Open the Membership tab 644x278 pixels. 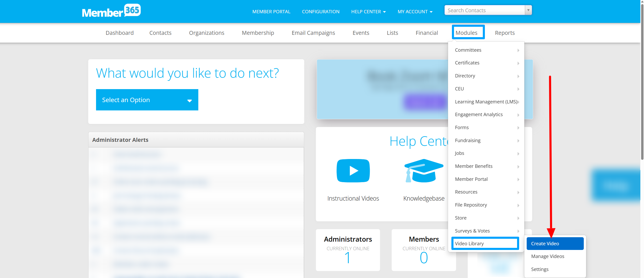(x=258, y=33)
